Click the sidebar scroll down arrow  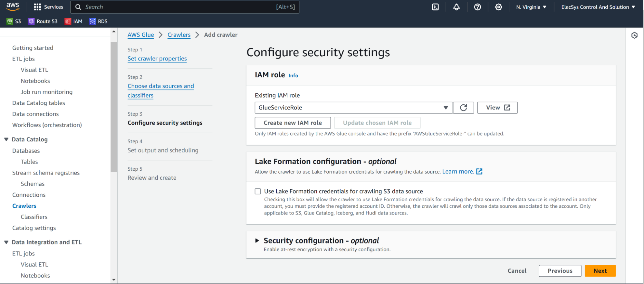point(114,280)
